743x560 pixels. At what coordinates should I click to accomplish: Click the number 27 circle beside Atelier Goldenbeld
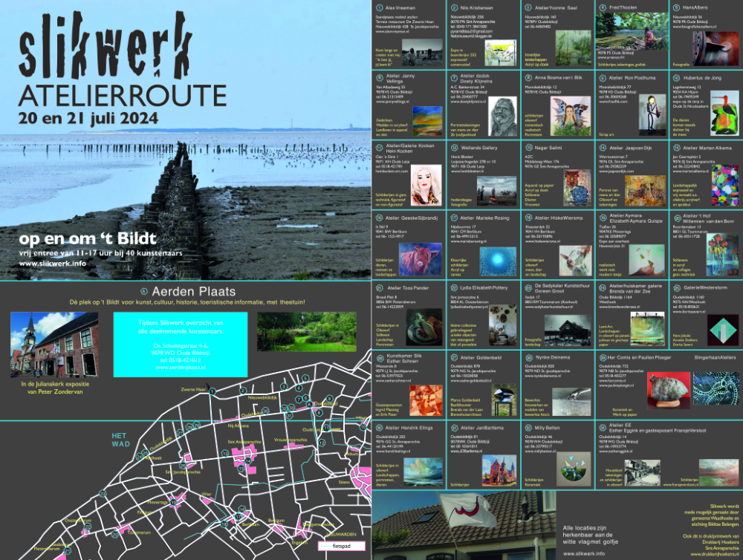point(454,358)
